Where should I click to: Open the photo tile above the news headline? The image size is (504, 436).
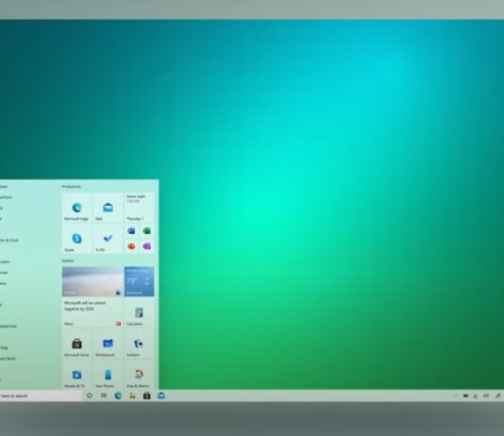pos(92,281)
